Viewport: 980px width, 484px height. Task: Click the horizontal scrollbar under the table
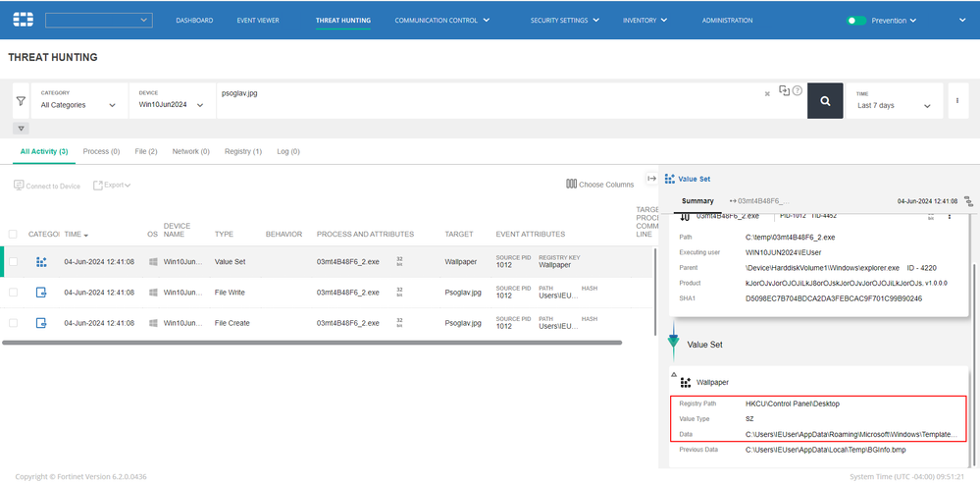coord(312,343)
